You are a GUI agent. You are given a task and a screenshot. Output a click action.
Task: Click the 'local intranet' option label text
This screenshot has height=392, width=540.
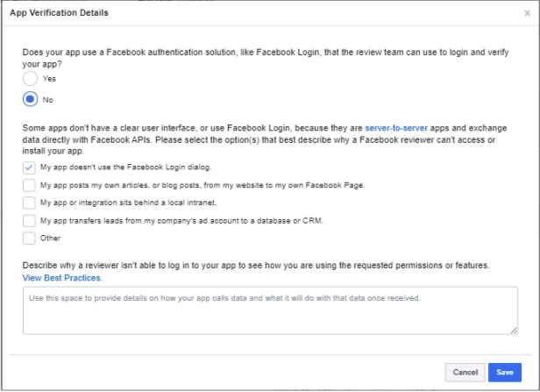click(x=129, y=203)
